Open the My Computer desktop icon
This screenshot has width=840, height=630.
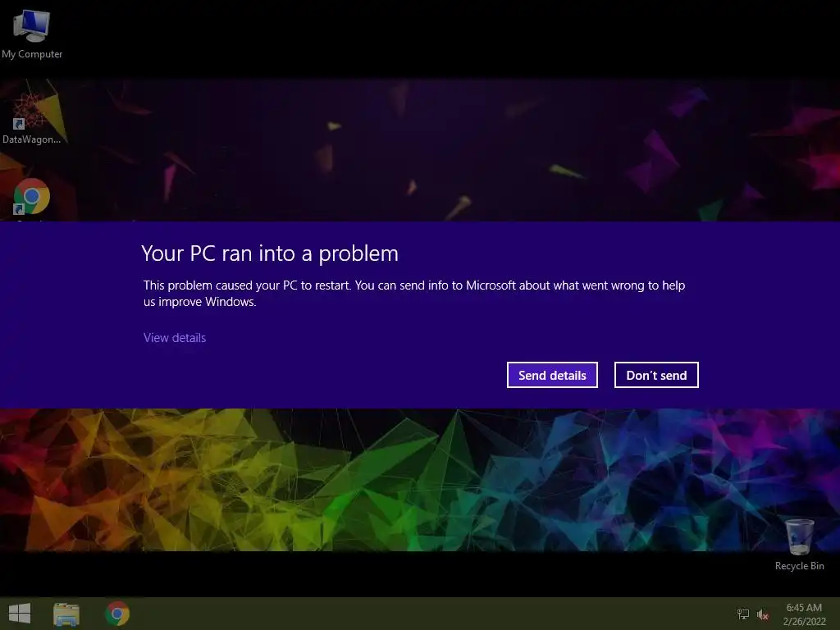(32, 33)
